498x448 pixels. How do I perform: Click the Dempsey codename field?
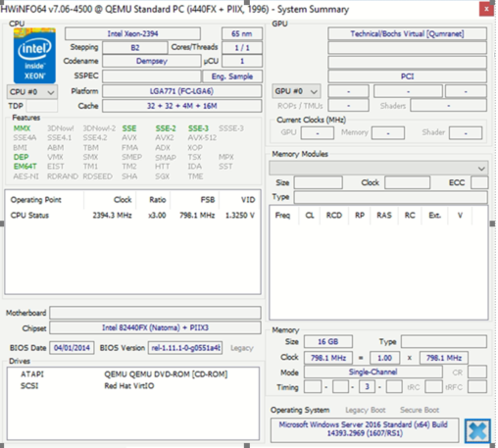pyautogui.click(x=152, y=61)
